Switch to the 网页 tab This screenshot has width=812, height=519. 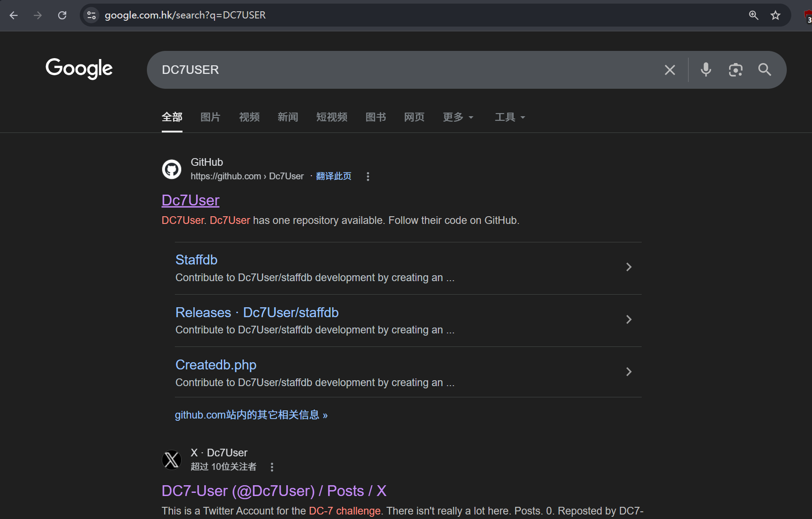(x=414, y=117)
